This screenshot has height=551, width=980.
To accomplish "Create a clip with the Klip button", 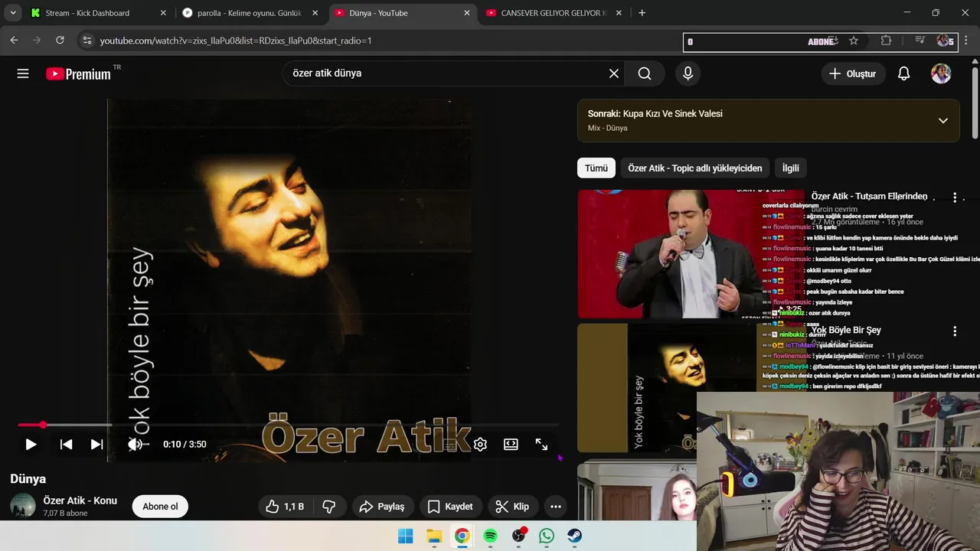I will pos(512,507).
